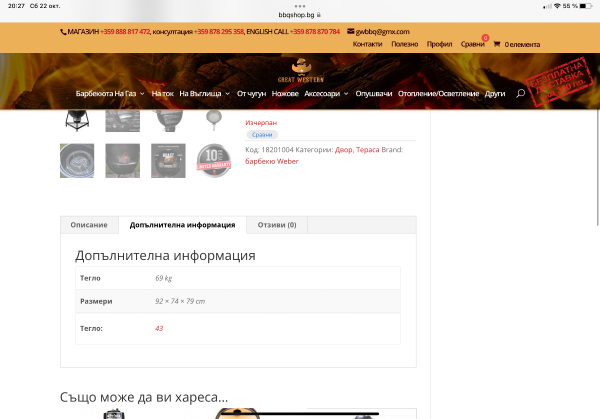Open the От чугун menu item
Viewport: 600px width, 419px height.
tap(251, 93)
